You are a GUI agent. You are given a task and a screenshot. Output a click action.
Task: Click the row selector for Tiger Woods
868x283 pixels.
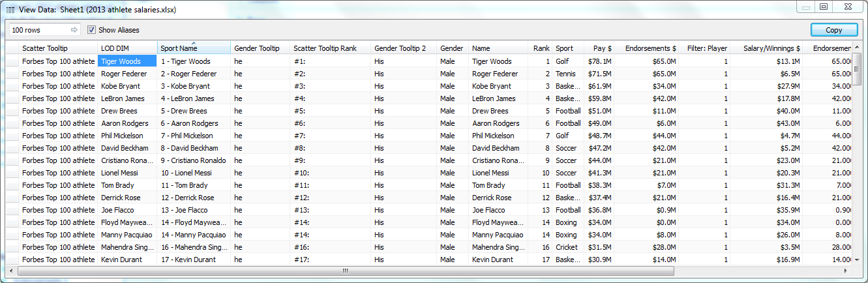tap(12, 61)
